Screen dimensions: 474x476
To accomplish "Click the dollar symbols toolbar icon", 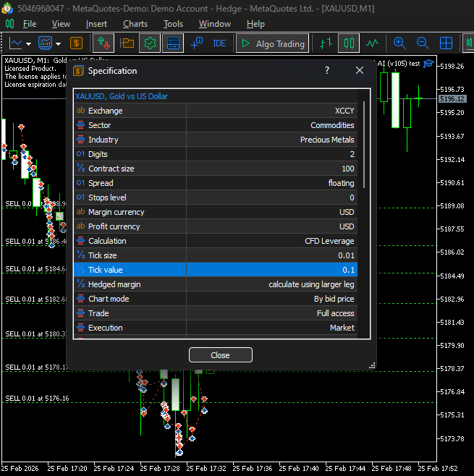I will point(76,43).
